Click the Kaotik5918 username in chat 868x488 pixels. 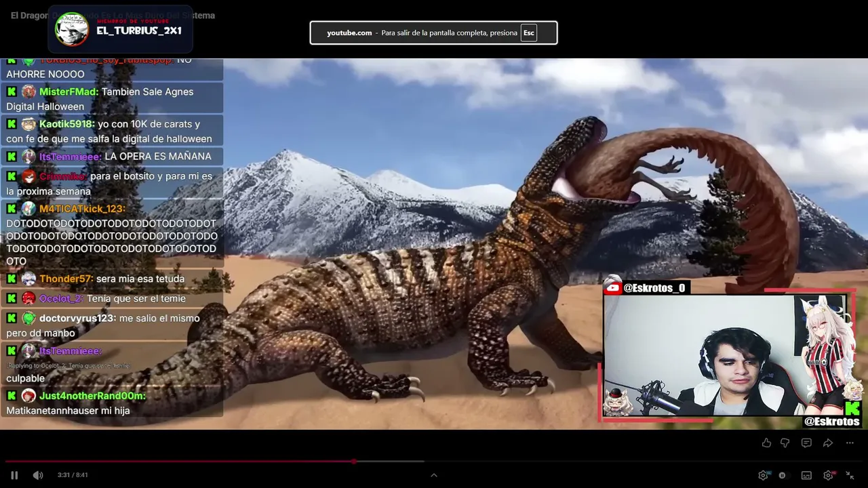(66, 124)
